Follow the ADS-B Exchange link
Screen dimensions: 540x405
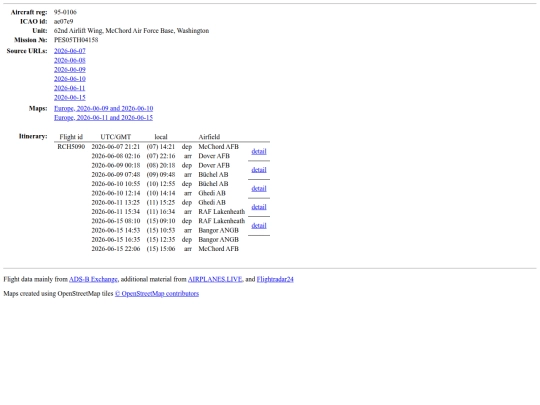[93, 279]
